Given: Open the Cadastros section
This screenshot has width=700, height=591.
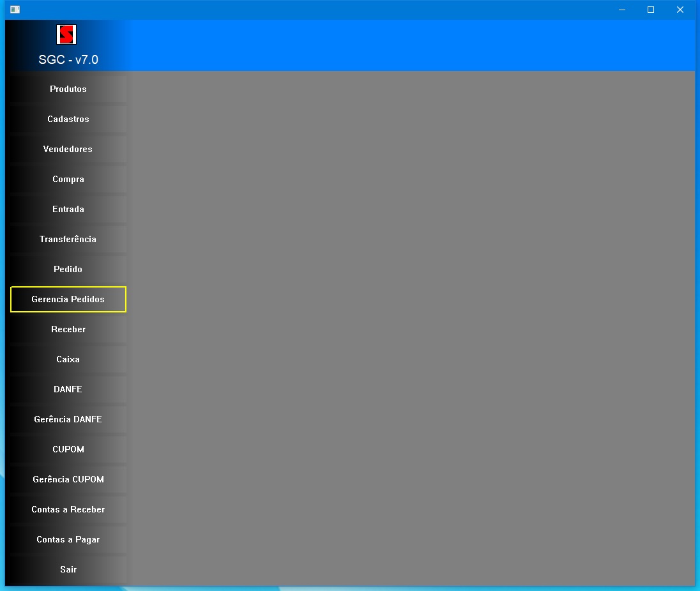Looking at the screenshot, I should point(68,119).
